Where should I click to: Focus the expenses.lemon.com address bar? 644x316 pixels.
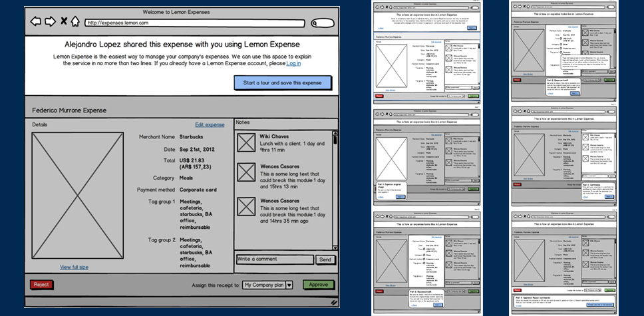195,23
